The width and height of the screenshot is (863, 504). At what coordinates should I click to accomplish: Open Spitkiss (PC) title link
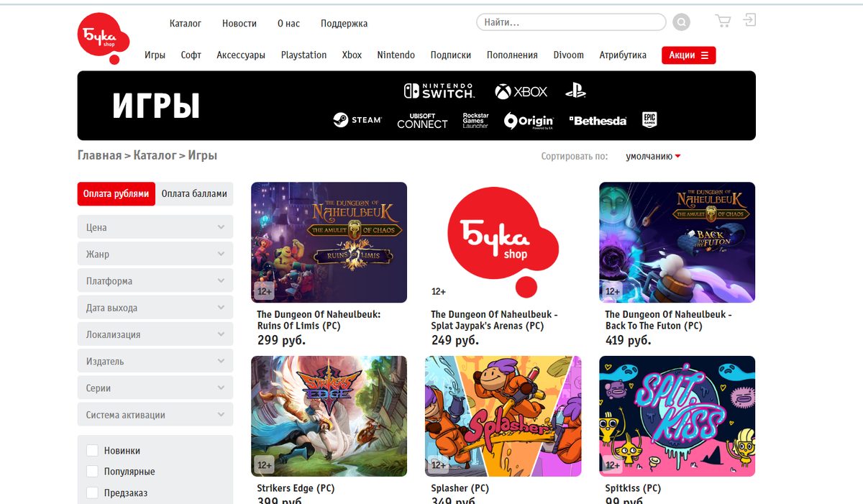[x=633, y=488]
